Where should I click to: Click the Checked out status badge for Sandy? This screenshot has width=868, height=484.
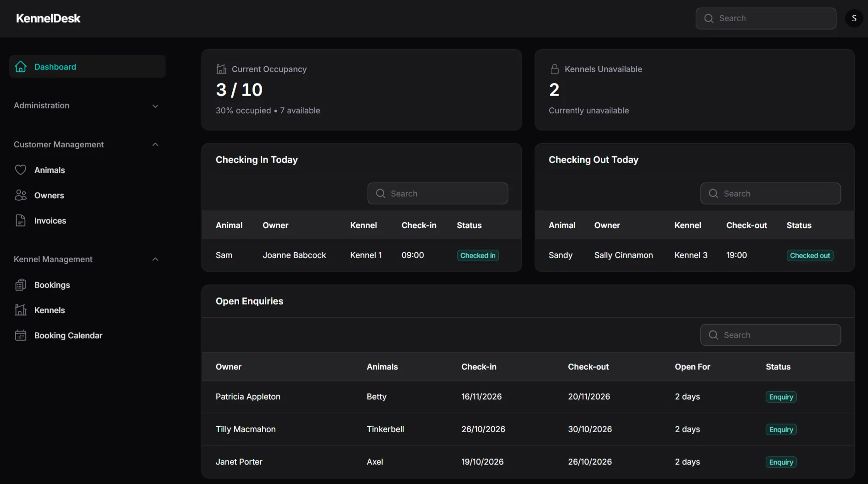[x=810, y=255]
